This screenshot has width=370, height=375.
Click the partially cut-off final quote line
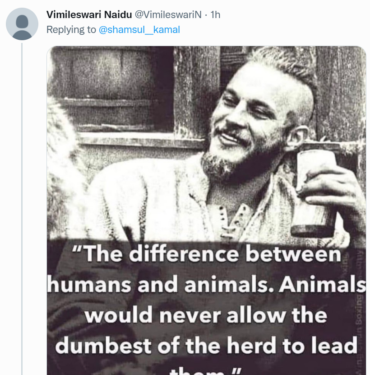[205, 371]
